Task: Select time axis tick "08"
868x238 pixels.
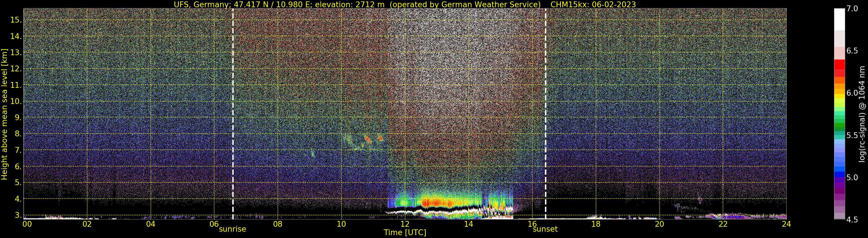Action: pos(278,224)
